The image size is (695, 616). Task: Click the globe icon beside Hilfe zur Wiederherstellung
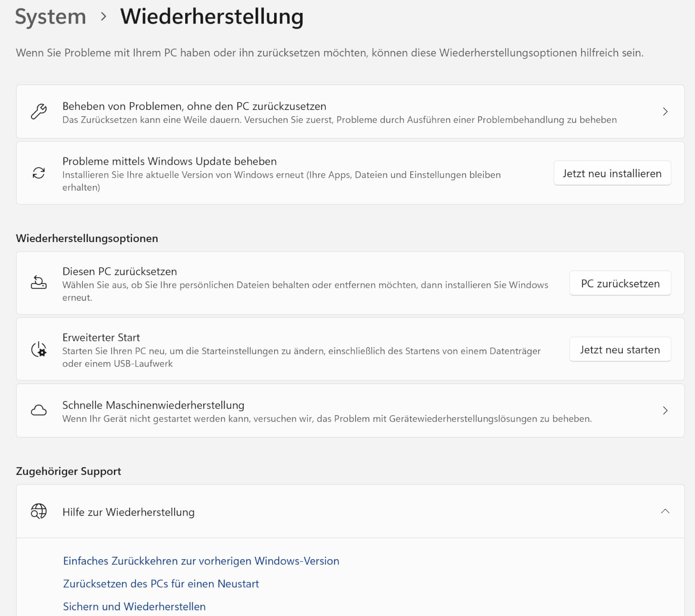click(x=39, y=511)
